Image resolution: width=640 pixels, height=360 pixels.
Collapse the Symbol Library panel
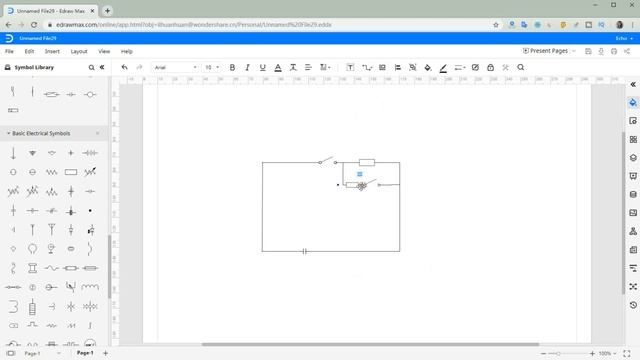pyautogui.click(x=102, y=67)
